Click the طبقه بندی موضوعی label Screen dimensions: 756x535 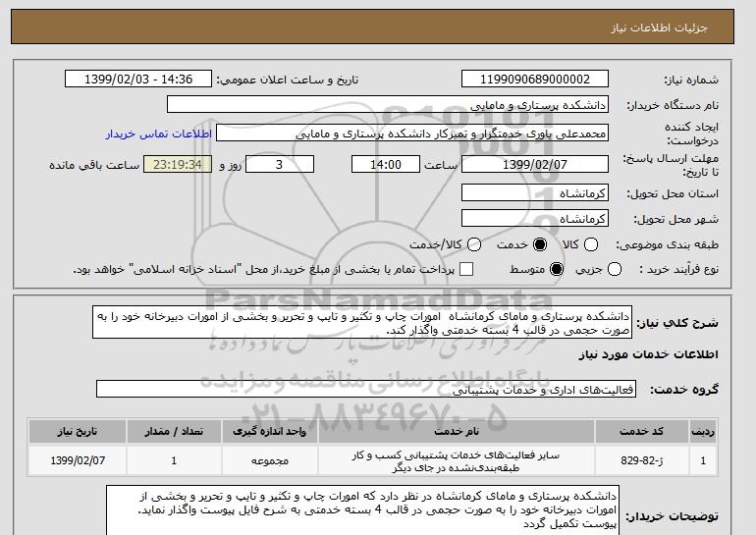coord(668,244)
